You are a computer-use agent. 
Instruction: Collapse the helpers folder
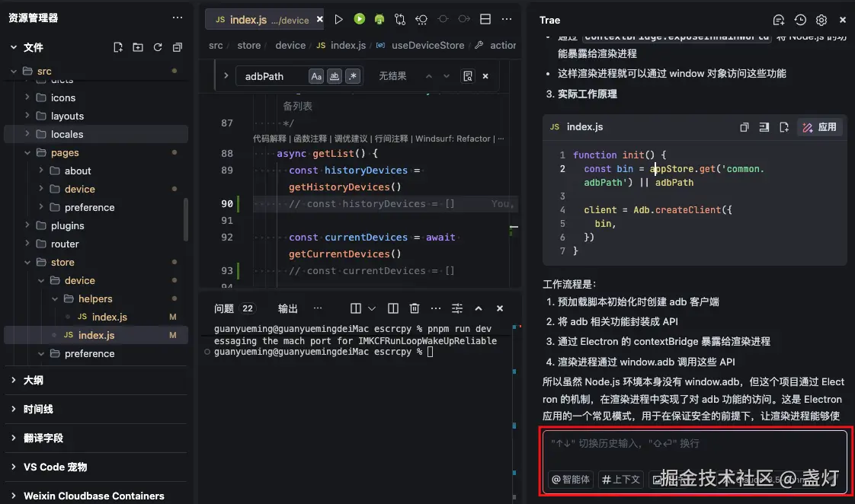pyautogui.click(x=55, y=298)
